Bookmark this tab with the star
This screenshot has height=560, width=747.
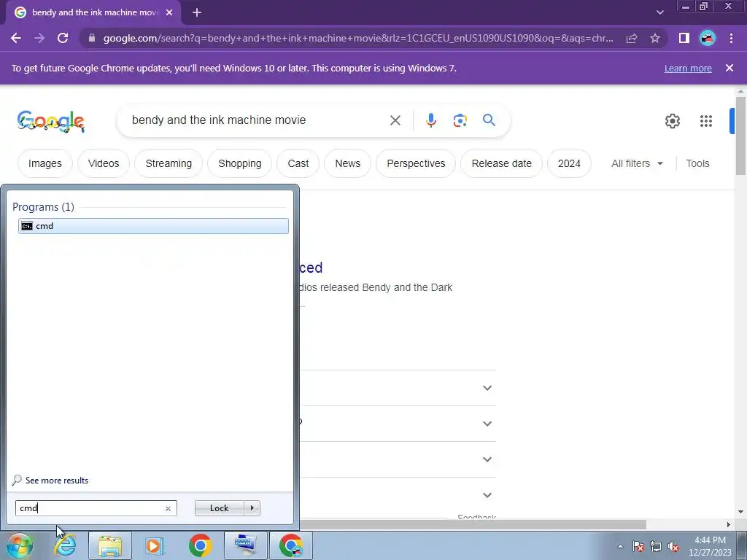[655, 38]
